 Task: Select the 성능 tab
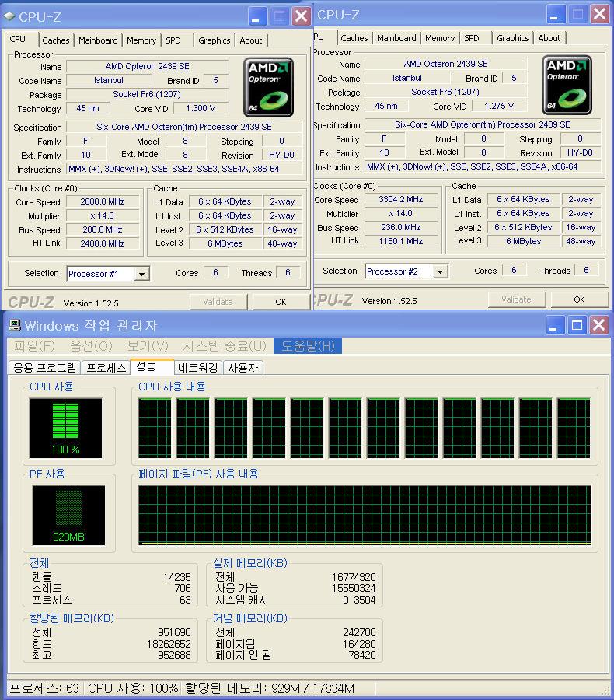(x=152, y=366)
